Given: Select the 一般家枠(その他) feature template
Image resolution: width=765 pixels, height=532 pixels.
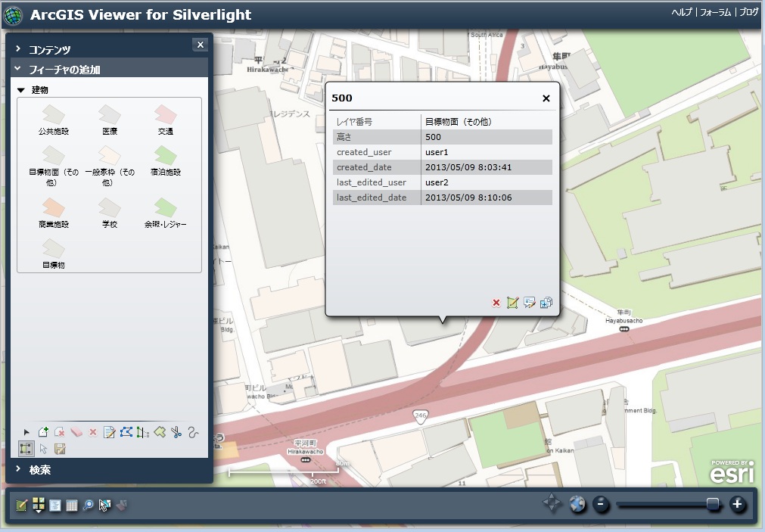Looking at the screenshot, I should click(109, 166).
